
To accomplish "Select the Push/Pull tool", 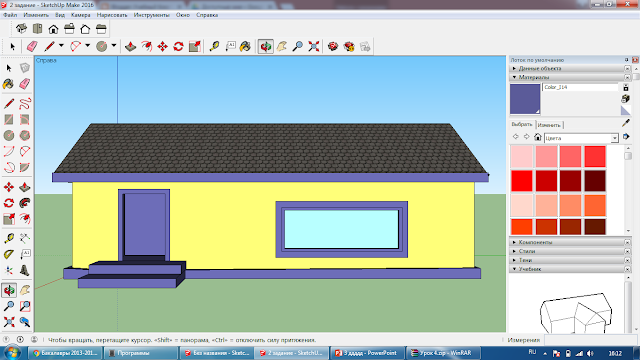I will click(131, 47).
